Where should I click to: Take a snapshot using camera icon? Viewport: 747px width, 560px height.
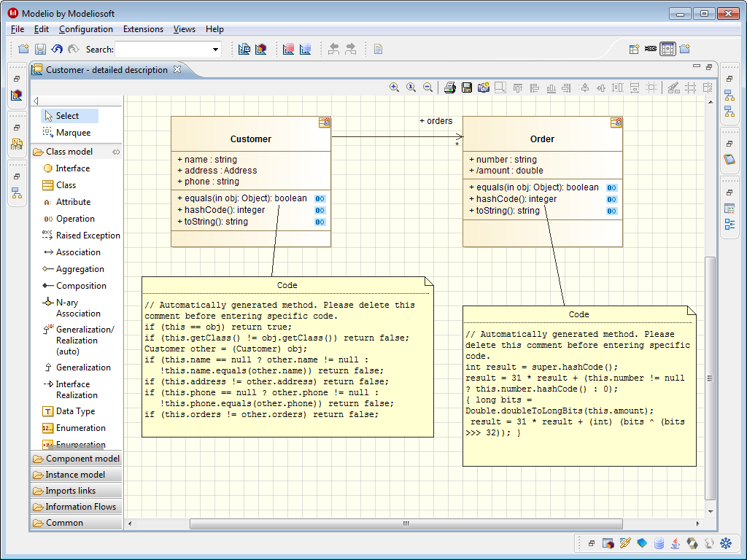484,87
